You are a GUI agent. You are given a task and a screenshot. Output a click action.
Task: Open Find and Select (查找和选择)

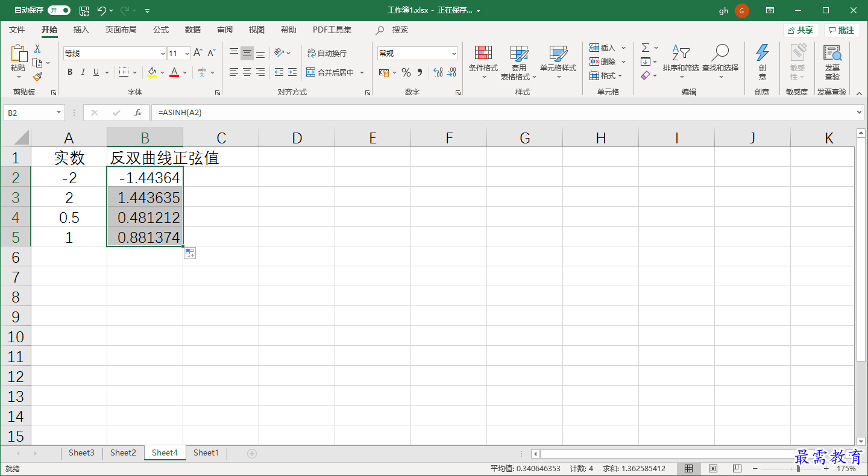click(x=720, y=62)
